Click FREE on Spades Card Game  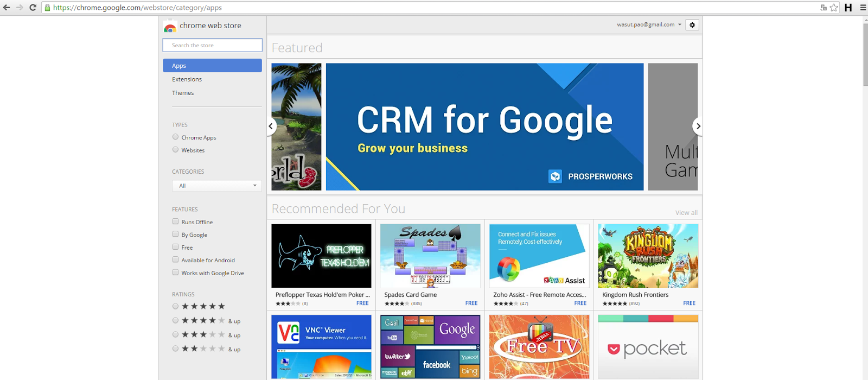471,303
